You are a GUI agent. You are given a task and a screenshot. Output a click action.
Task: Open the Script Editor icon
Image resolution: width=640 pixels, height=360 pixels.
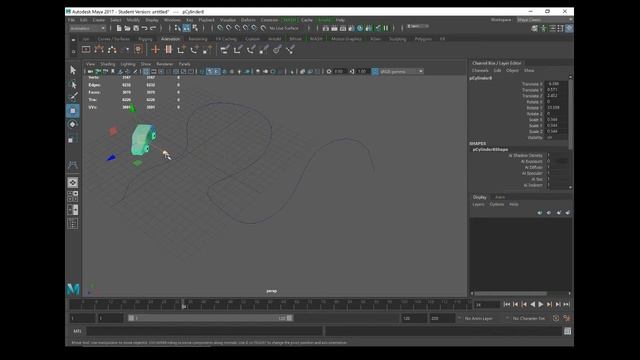point(567,331)
